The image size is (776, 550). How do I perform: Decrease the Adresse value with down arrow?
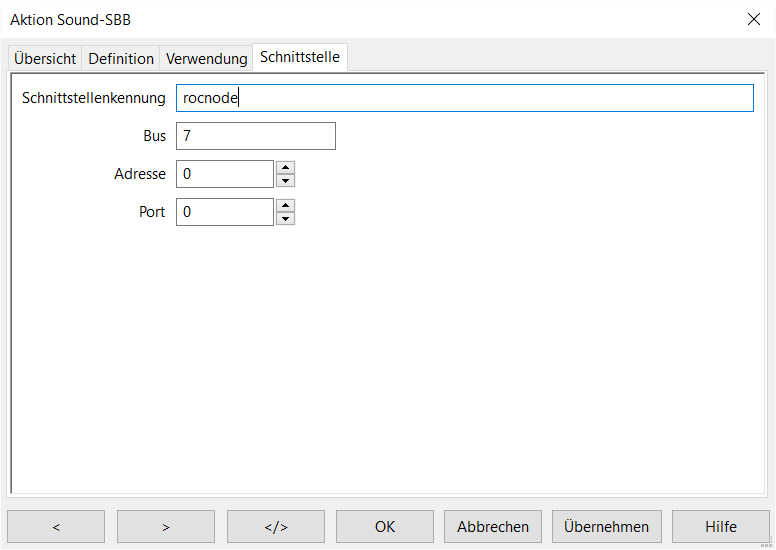tap(285, 181)
